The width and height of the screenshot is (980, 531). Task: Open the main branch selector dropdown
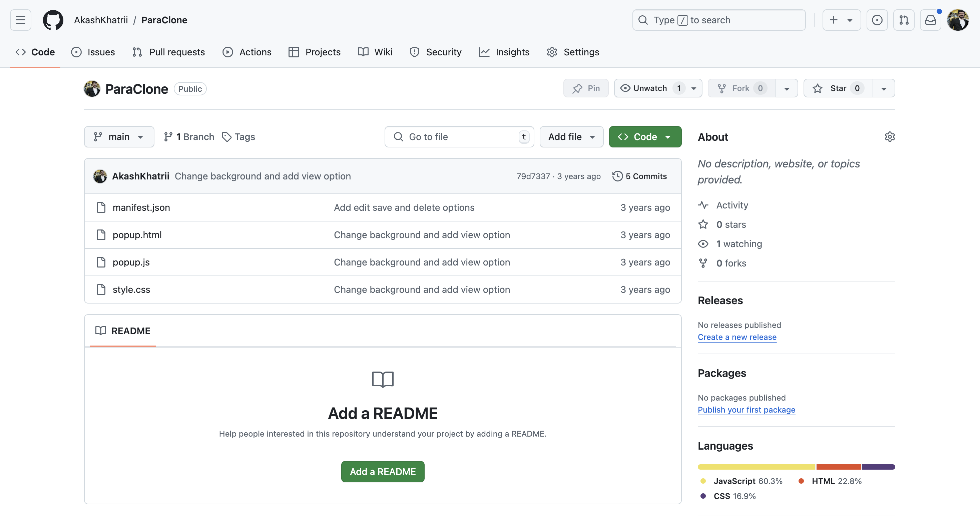coord(119,136)
